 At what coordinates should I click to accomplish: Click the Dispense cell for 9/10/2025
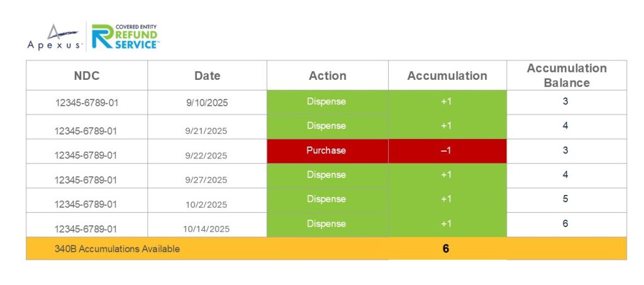coord(326,102)
